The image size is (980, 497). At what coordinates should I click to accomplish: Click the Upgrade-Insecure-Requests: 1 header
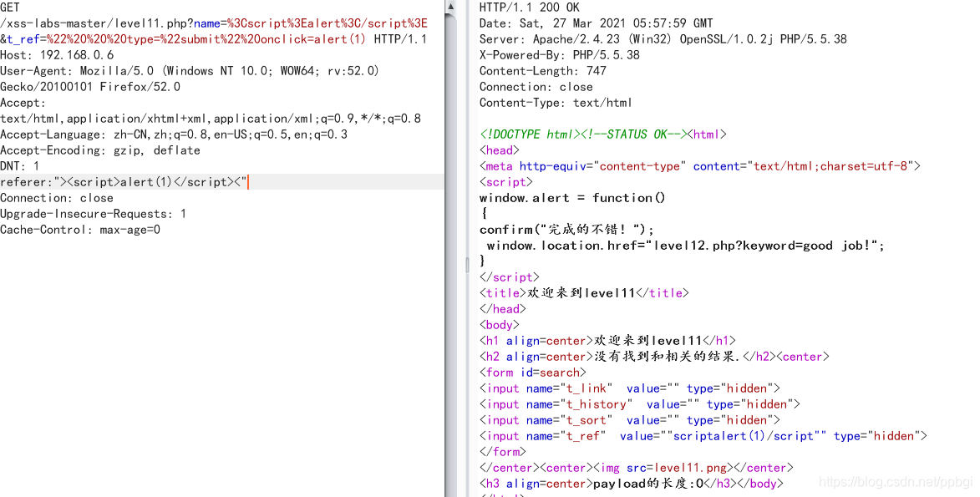(x=93, y=214)
